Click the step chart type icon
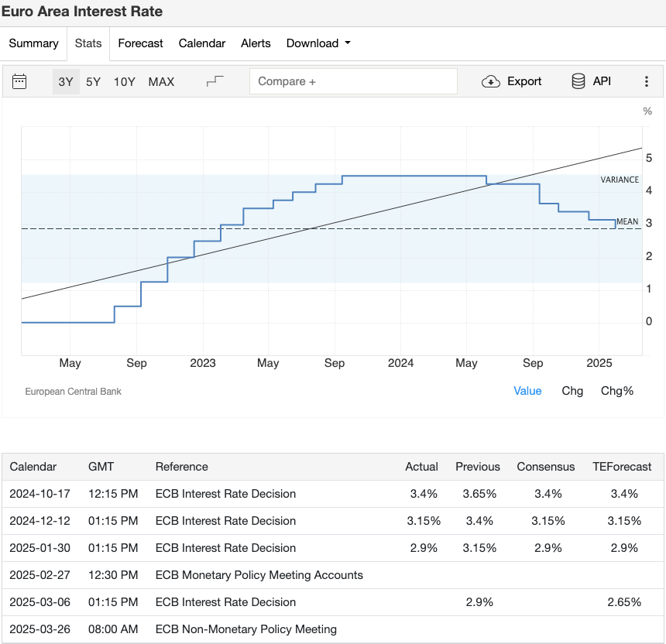Viewport: 666px width, 644px height. (215, 81)
